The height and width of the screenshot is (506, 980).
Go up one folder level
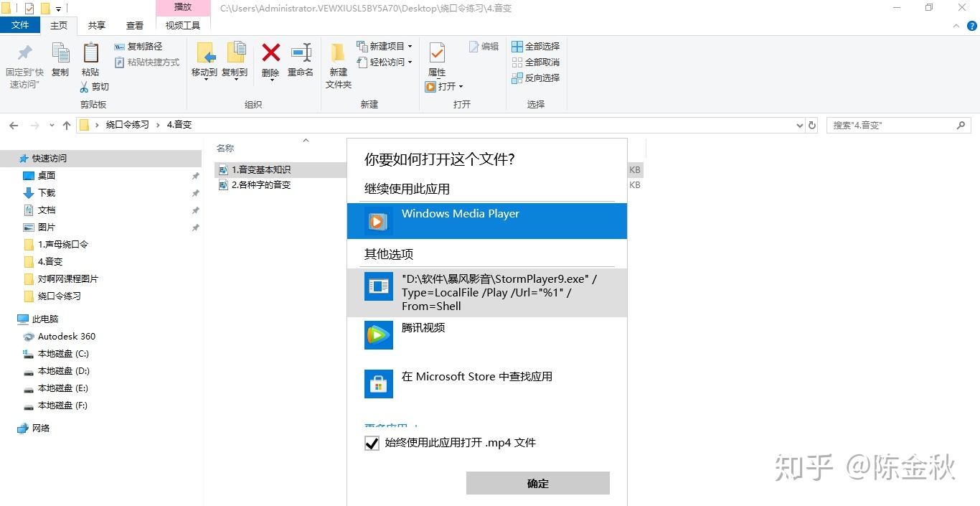[x=67, y=126]
